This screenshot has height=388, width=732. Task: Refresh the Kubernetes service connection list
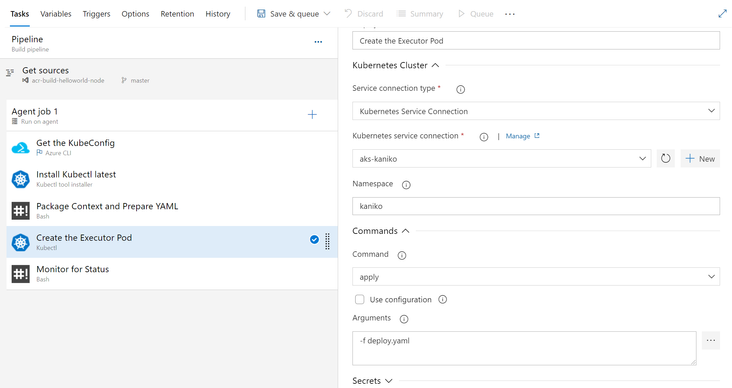click(665, 159)
